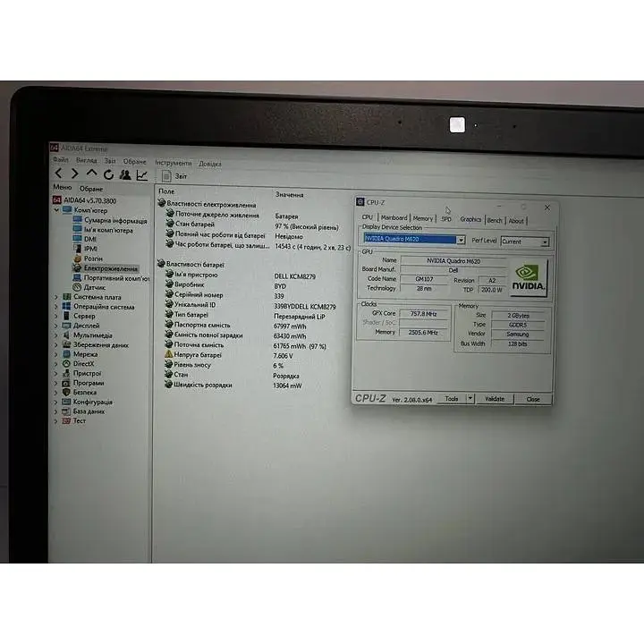Switch to Меню panel tab
Image resolution: width=644 pixels, height=644 pixels.
[x=63, y=187]
